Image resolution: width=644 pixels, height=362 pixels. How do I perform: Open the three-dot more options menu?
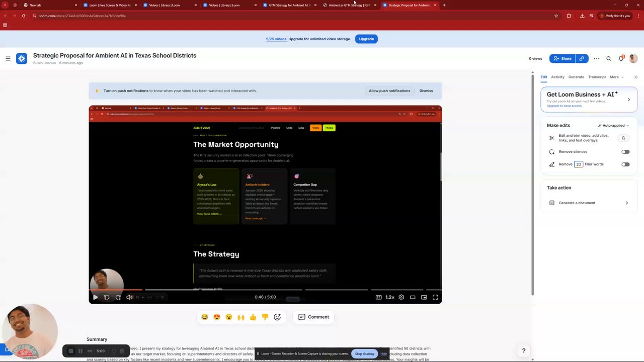(597, 59)
